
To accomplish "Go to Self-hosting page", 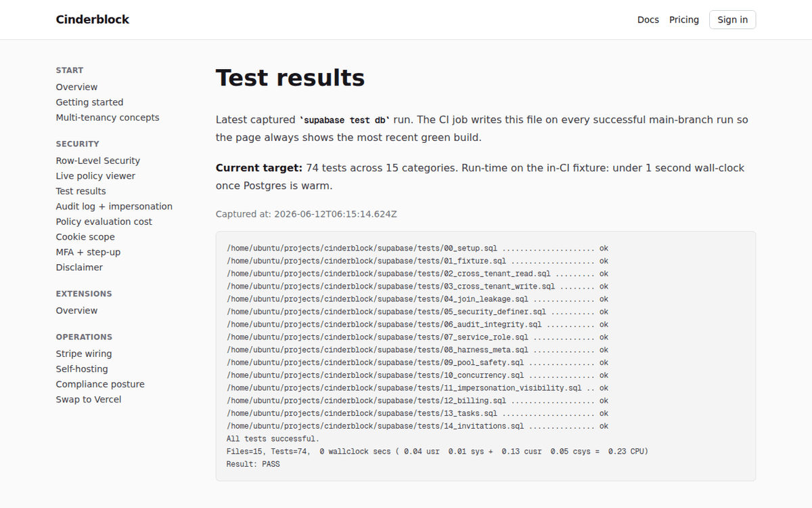I will click(82, 369).
